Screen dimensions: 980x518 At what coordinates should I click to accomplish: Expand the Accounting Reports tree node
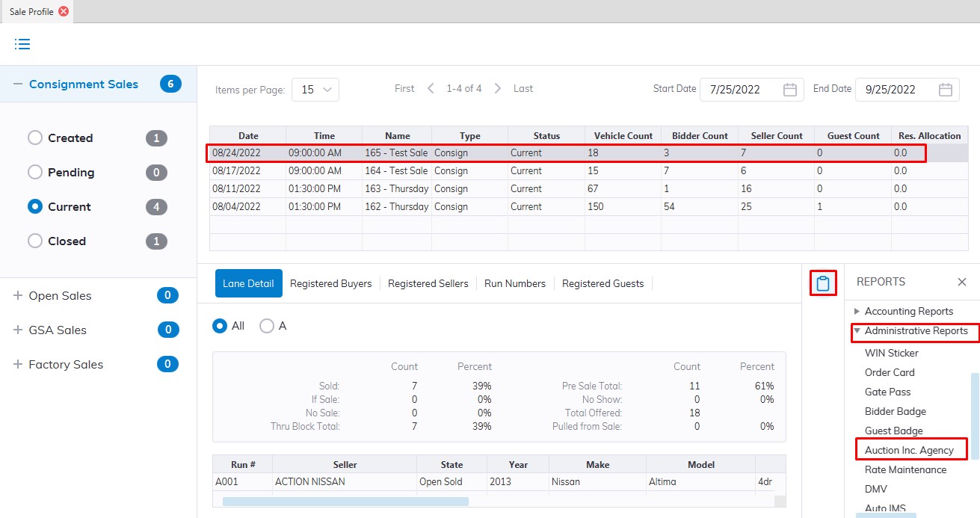point(857,312)
